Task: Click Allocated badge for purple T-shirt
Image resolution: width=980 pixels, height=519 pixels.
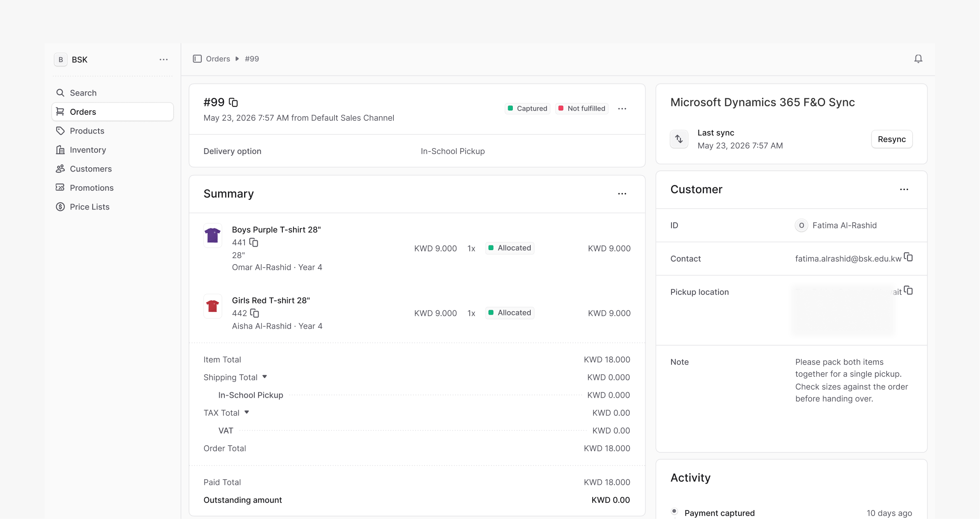Action: point(510,248)
